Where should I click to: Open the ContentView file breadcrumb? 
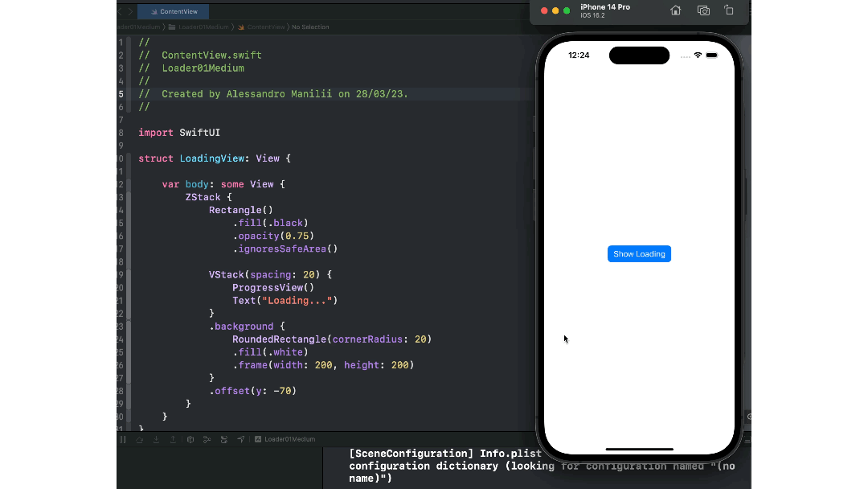pyautogui.click(x=261, y=27)
